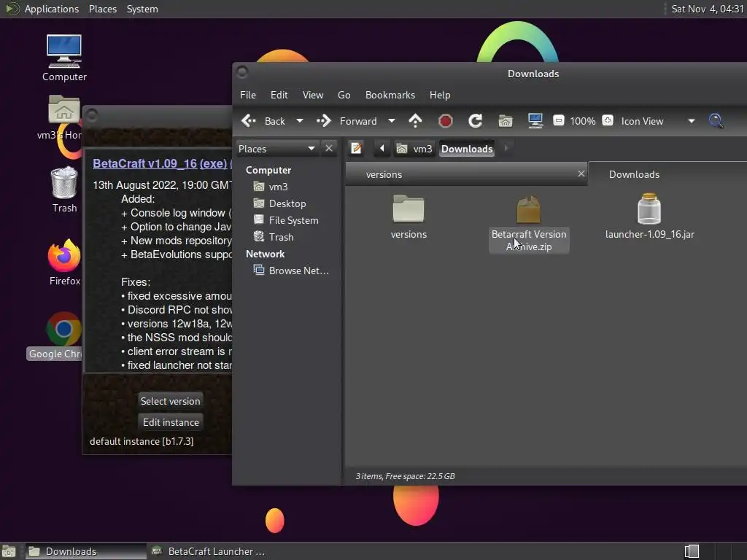Open the Computer toolbar icon

coord(535,121)
